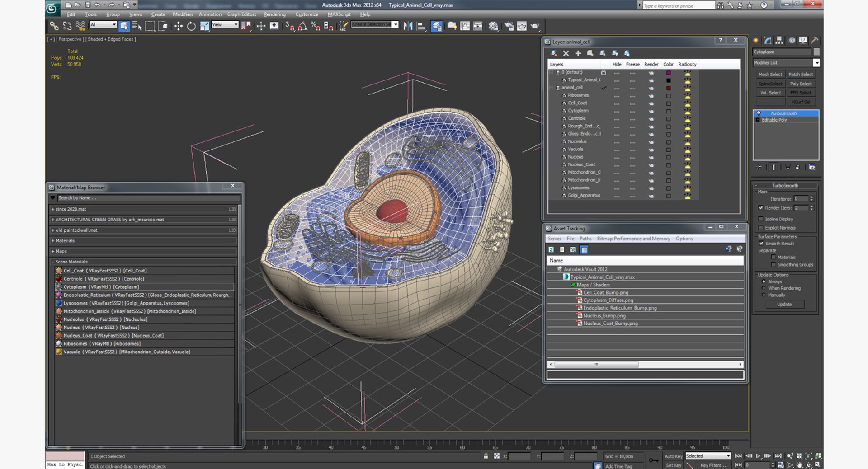Enable Isoline Display checkbox

coord(761,219)
